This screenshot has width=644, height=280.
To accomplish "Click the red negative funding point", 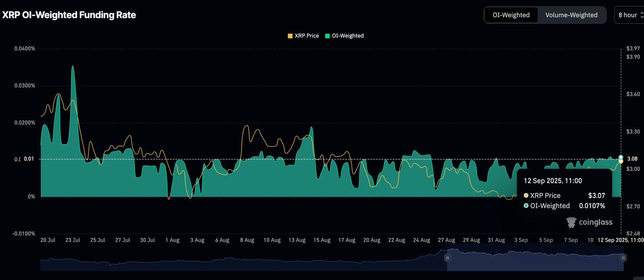I will tap(169, 198).
